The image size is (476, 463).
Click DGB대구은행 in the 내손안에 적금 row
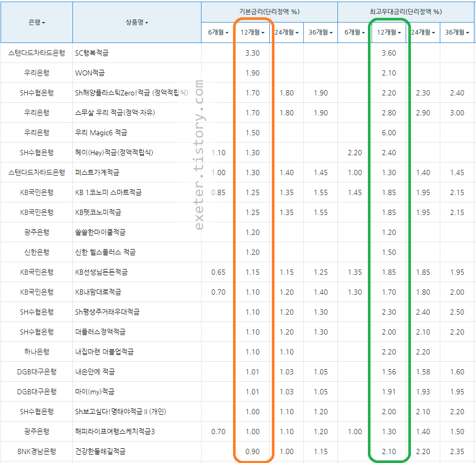click(x=37, y=372)
